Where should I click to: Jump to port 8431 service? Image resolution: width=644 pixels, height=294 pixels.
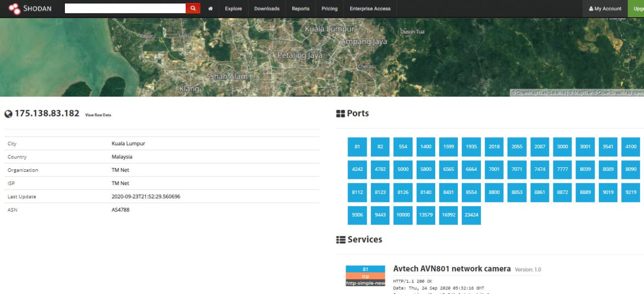(449, 192)
